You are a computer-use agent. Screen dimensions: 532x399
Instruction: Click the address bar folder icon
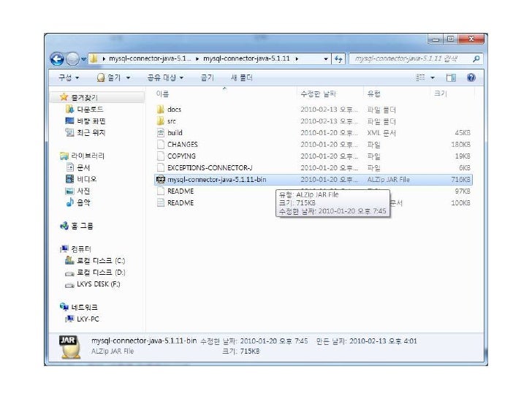click(x=94, y=58)
